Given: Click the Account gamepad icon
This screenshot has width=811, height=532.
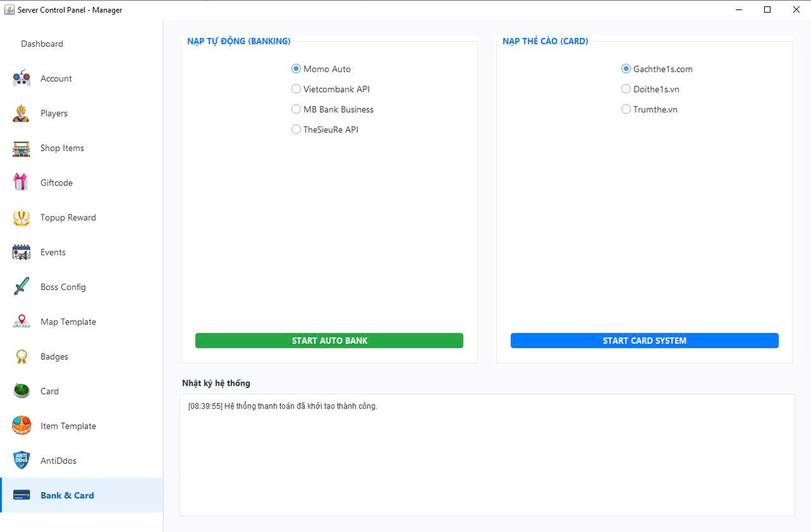Looking at the screenshot, I should [22, 79].
